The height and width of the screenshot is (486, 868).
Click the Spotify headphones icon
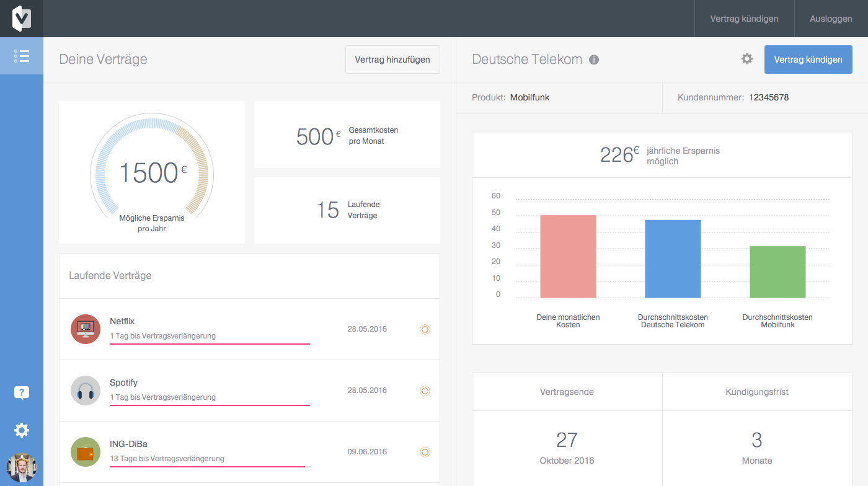[86, 391]
